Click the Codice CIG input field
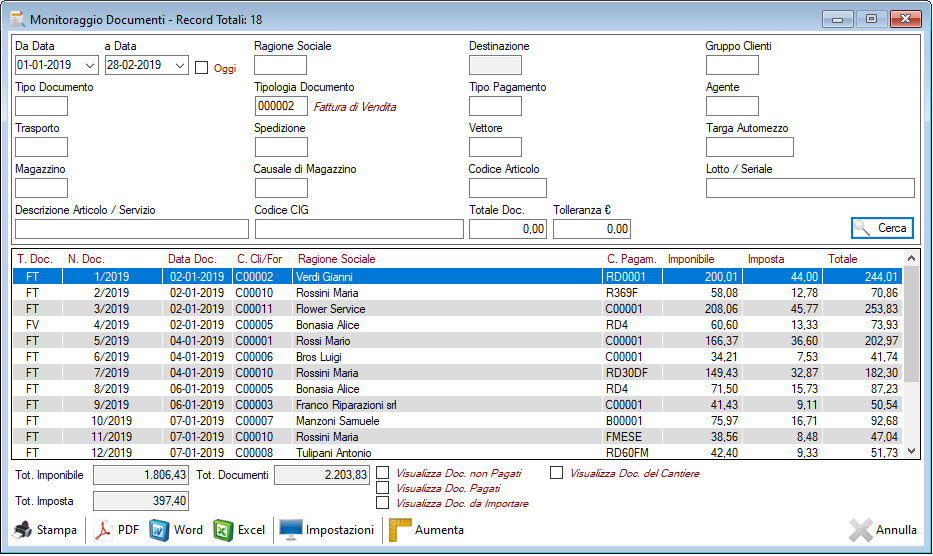Viewport: 933px width, 556px height. click(x=359, y=229)
